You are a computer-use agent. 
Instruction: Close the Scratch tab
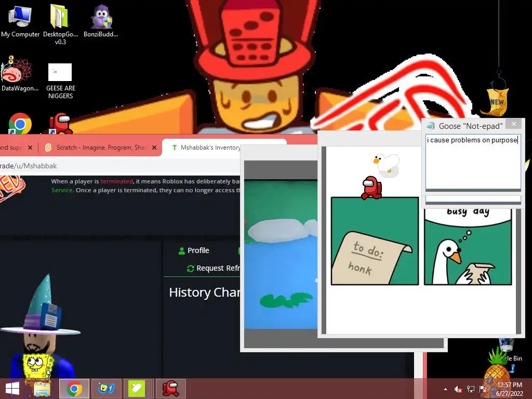point(154,148)
